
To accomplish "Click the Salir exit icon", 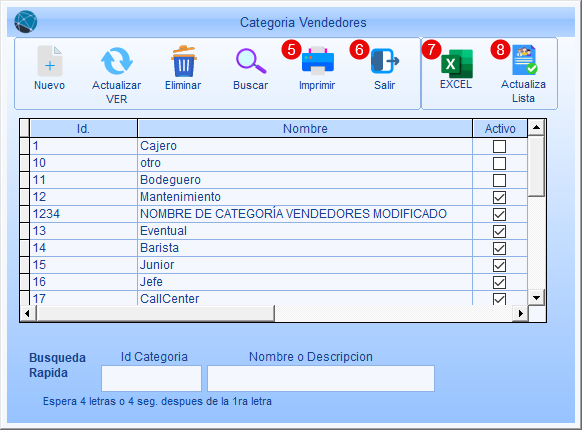I will (385, 61).
